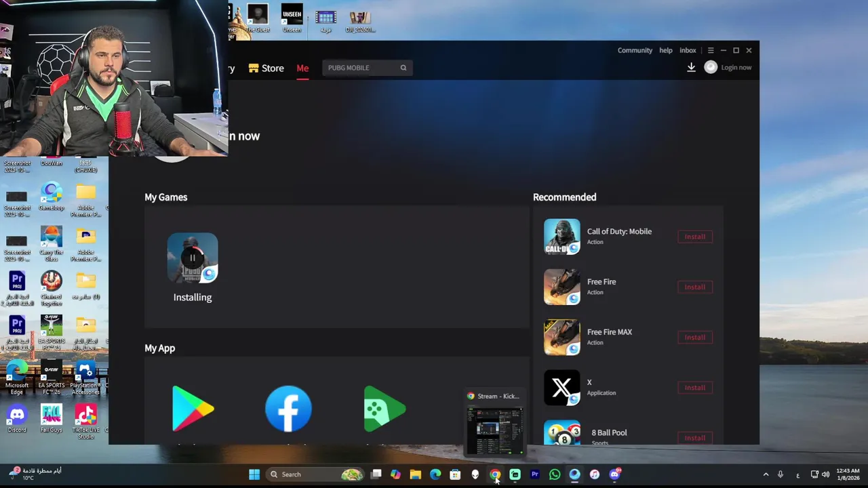Click the Windows Start button

254,474
